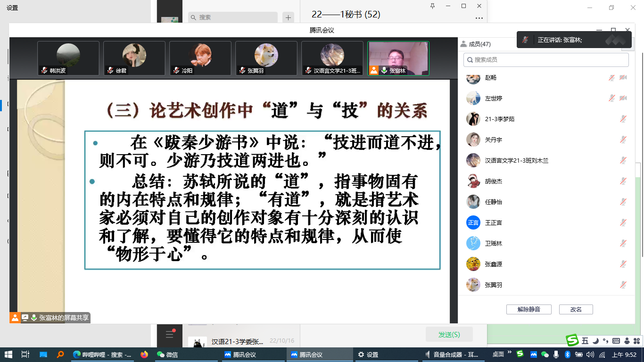The height and width of the screenshot is (362, 644).
Task: Click the 搜索成员 search field
Action: 546,60
